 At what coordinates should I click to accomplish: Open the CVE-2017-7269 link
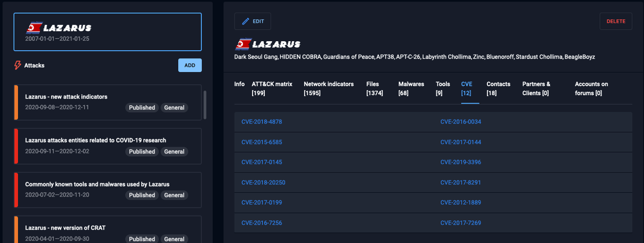[x=461, y=223]
